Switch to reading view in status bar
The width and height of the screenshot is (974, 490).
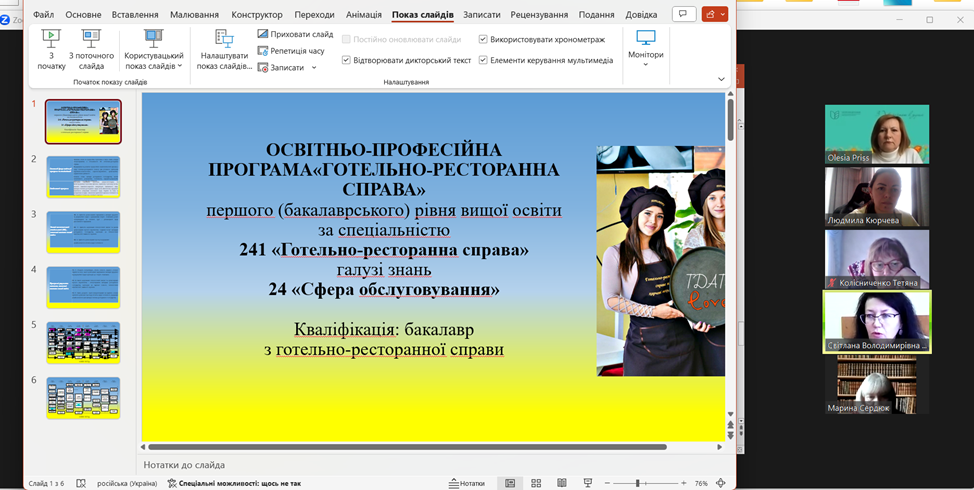point(561,483)
